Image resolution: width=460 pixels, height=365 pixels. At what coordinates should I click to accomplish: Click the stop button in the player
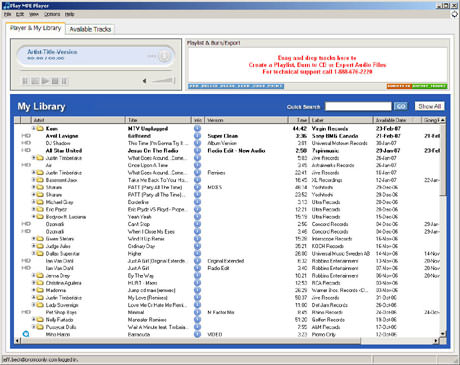55,81
